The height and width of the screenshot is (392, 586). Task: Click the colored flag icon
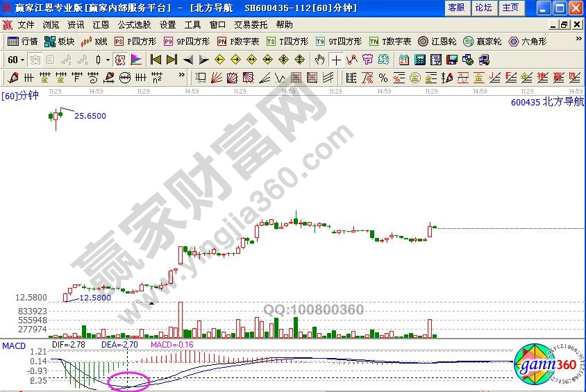point(136,60)
